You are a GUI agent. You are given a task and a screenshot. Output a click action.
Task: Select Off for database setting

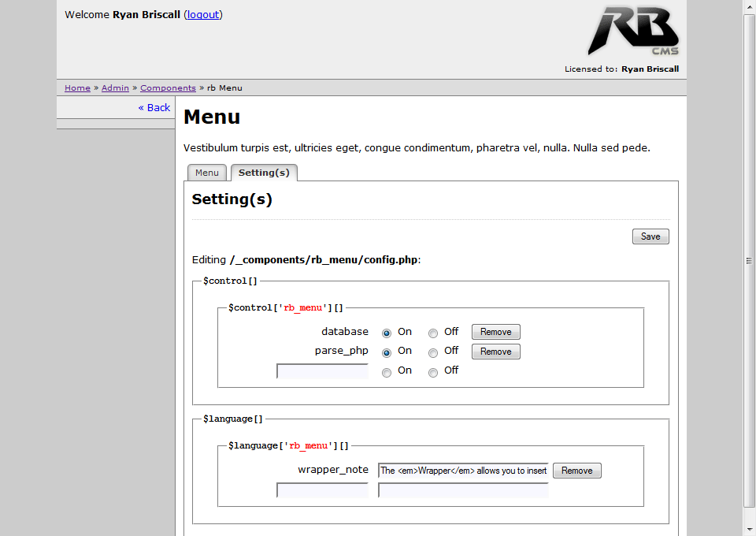[x=433, y=333]
